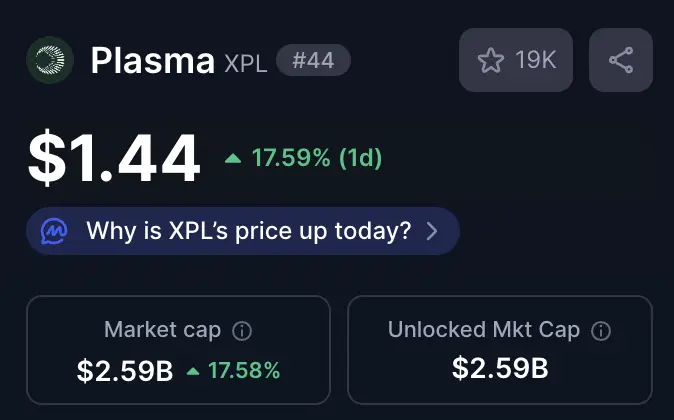
Task: Click the Plasma coin logo
Action: [x=50, y=60]
